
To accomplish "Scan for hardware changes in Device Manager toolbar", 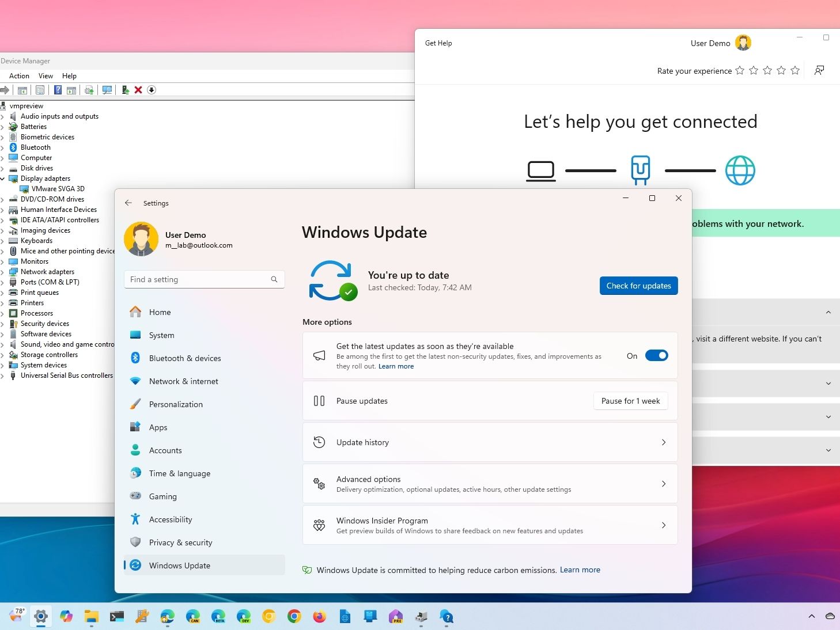I will pos(107,90).
